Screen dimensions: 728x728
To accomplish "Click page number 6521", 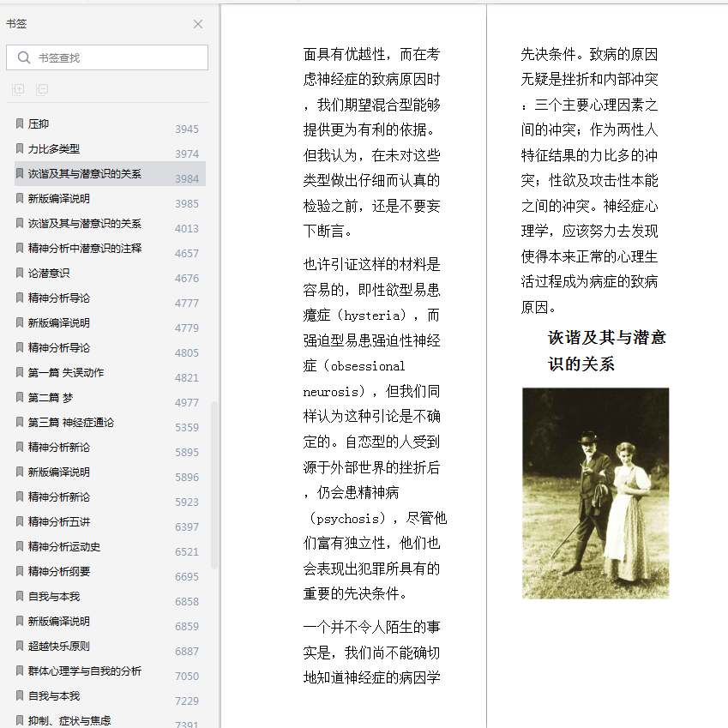I will (187, 552).
